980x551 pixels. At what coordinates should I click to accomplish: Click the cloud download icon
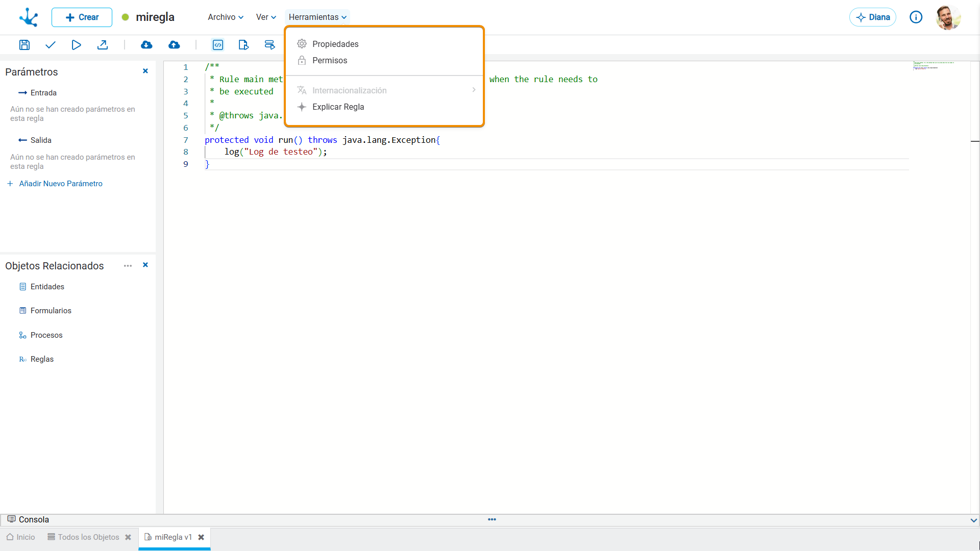tap(146, 45)
